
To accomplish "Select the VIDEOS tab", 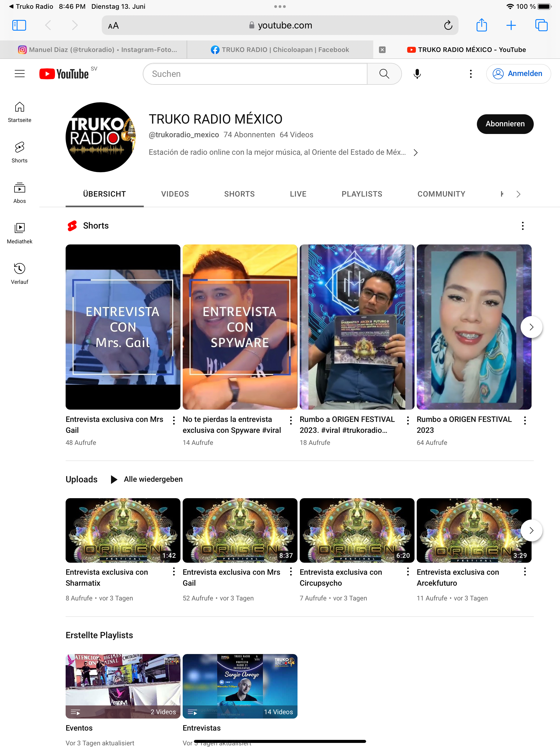I will click(x=175, y=194).
